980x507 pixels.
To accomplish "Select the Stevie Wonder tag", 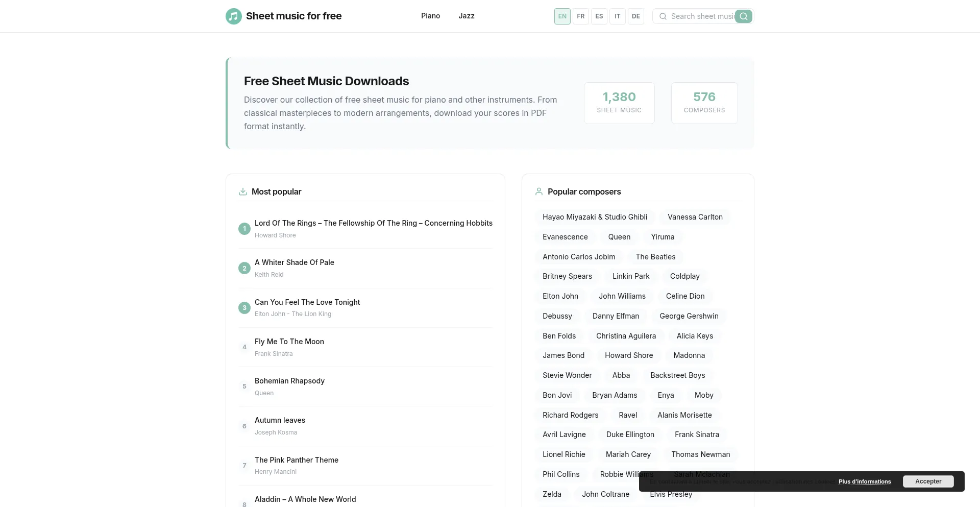I will tap(567, 375).
